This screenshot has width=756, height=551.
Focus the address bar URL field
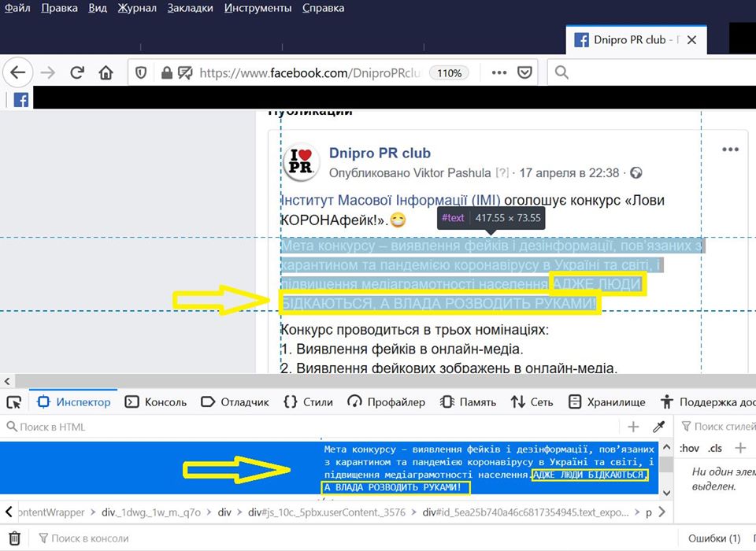click(310, 72)
